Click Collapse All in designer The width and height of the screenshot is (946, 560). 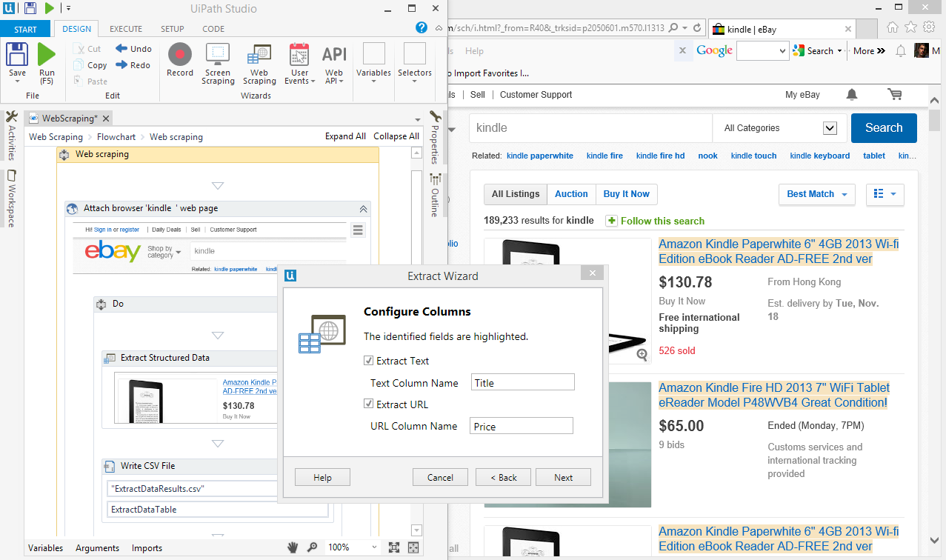pos(396,136)
